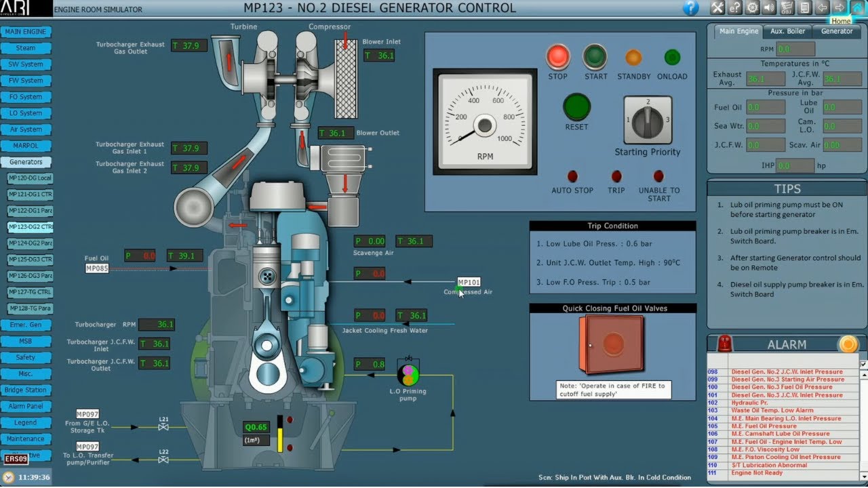Image resolution: width=868 pixels, height=488 pixels.
Task: Follow MP097 link From G/E L.O. Storage Tk
Action: 87,414
